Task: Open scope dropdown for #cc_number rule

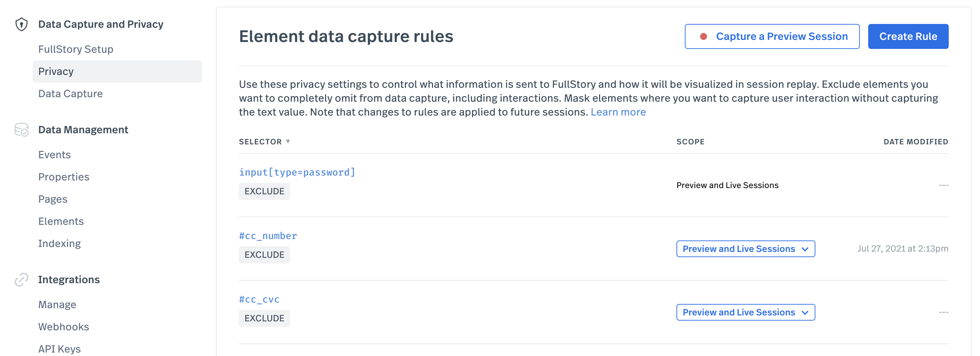Action: click(745, 249)
